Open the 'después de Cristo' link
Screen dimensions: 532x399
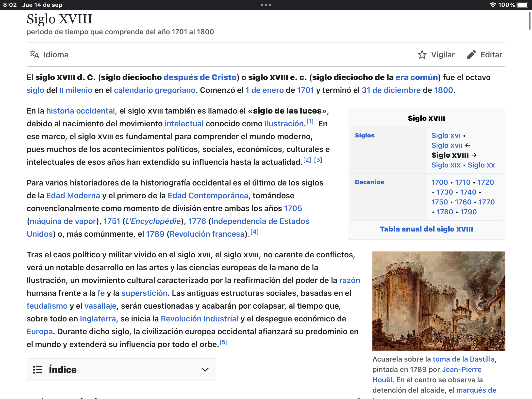pos(200,77)
